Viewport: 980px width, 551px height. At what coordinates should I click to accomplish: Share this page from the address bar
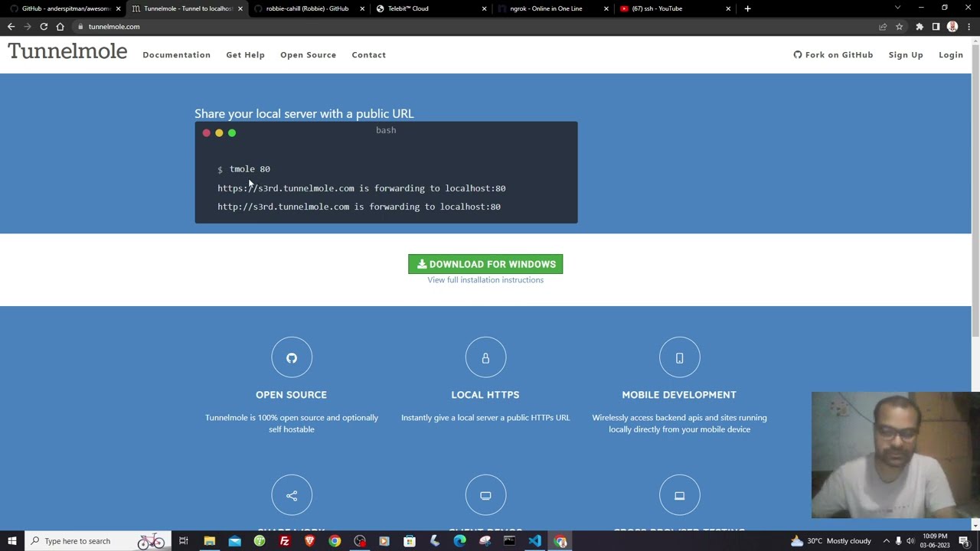point(883,27)
